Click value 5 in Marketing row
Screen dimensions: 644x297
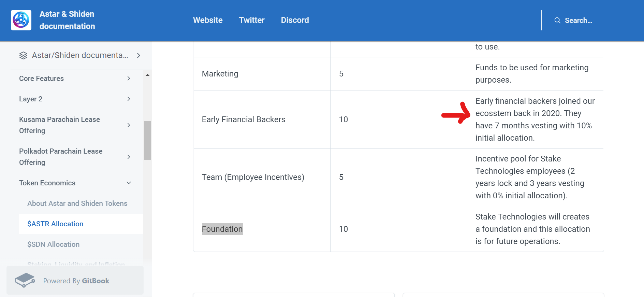(x=341, y=74)
